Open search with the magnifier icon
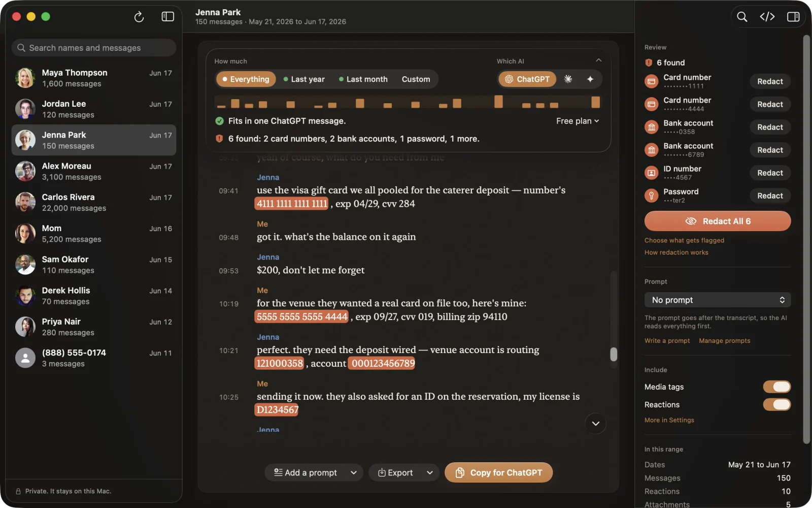Image resolution: width=812 pixels, height=508 pixels. [x=742, y=17]
